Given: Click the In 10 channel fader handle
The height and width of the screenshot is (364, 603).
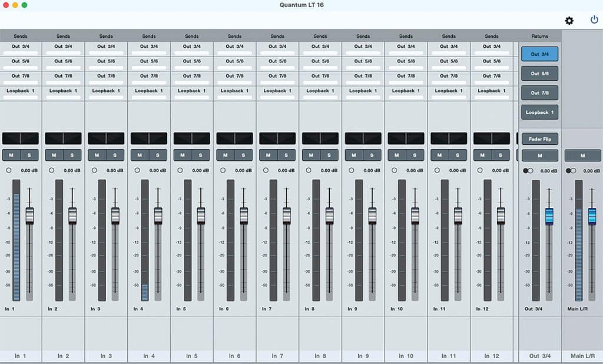Looking at the screenshot, I should (415, 216).
